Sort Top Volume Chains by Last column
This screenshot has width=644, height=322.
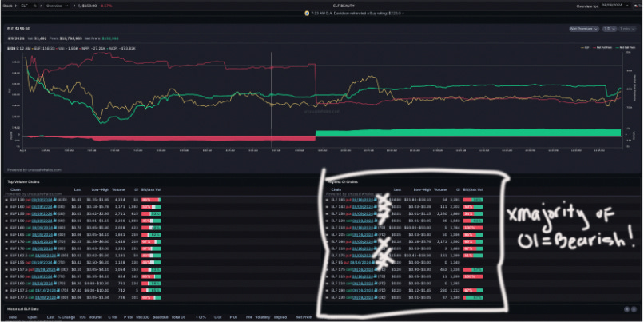pos(78,189)
